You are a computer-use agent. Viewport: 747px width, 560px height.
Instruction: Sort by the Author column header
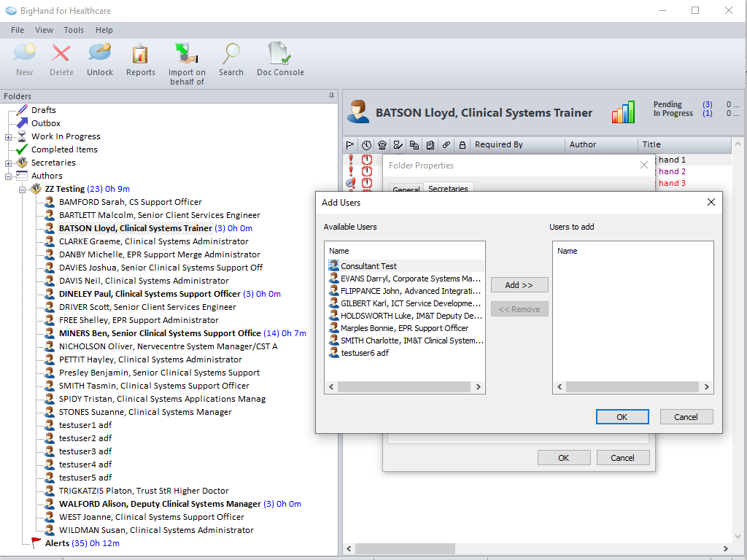(x=601, y=145)
